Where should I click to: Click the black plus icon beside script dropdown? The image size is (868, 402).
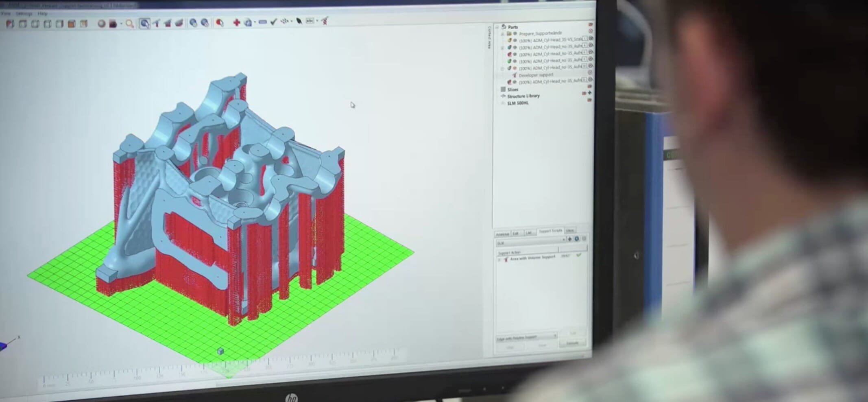coord(569,239)
